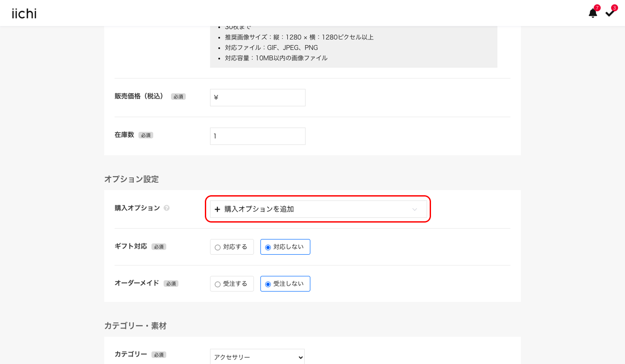The width and height of the screenshot is (625, 364).
Task: Click the オプション設定 section heading
Action: (132, 179)
